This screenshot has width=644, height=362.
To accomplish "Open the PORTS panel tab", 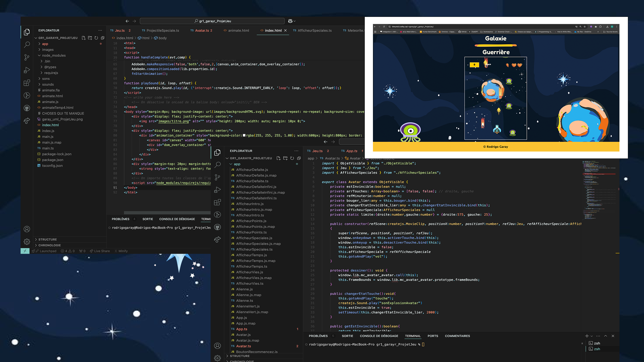I will click(x=433, y=336).
